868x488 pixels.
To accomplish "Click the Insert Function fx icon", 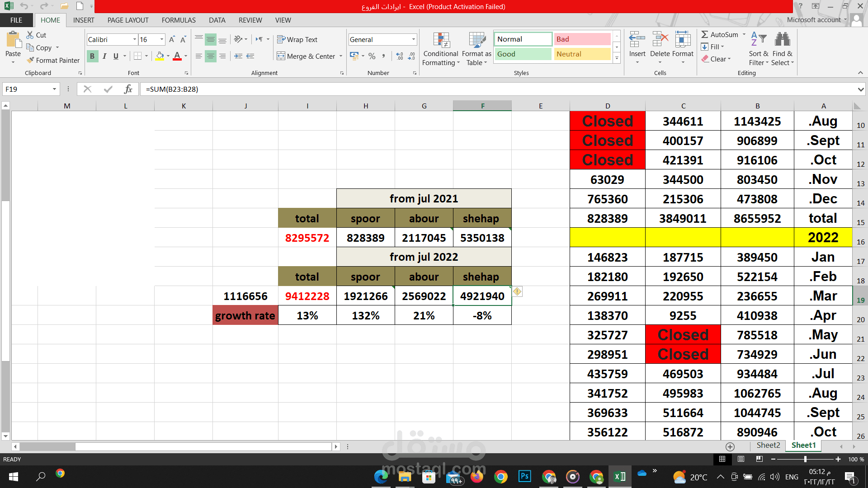I will pyautogui.click(x=128, y=89).
